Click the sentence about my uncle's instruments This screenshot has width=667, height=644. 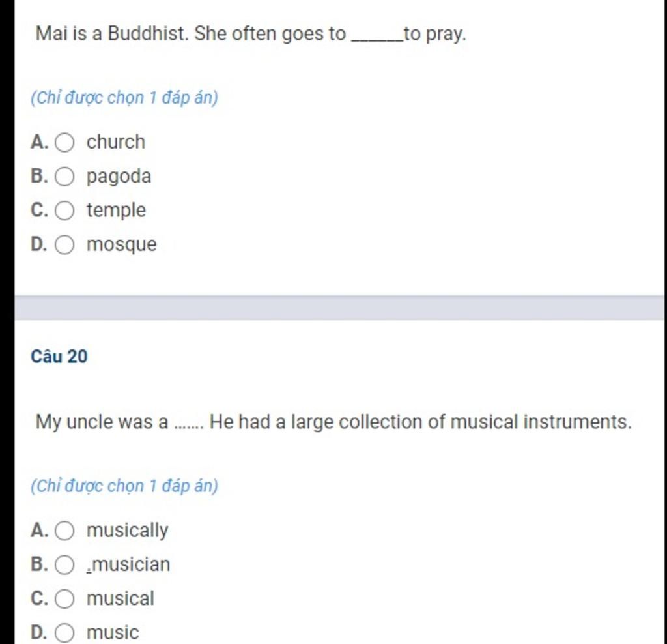[x=333, y=422]
